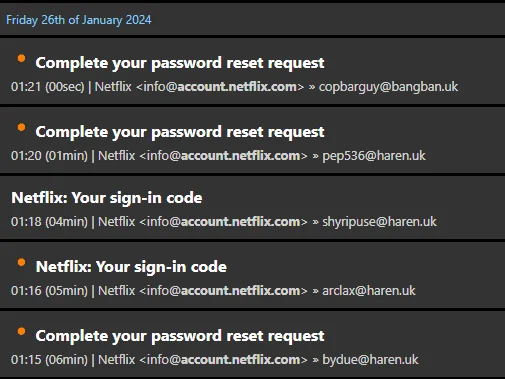Select recipient copbarguy@bangban.uk
The image size is (505, 379).
coord(388,87)
